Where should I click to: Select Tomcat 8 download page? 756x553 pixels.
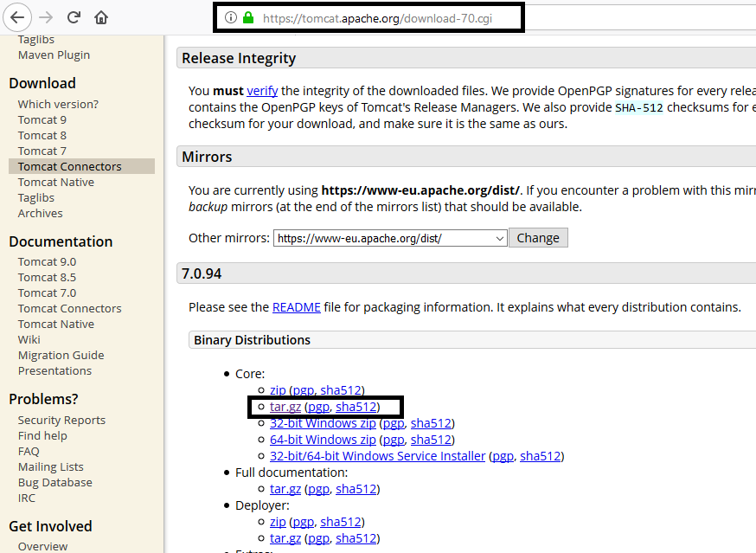pos(42,135)
